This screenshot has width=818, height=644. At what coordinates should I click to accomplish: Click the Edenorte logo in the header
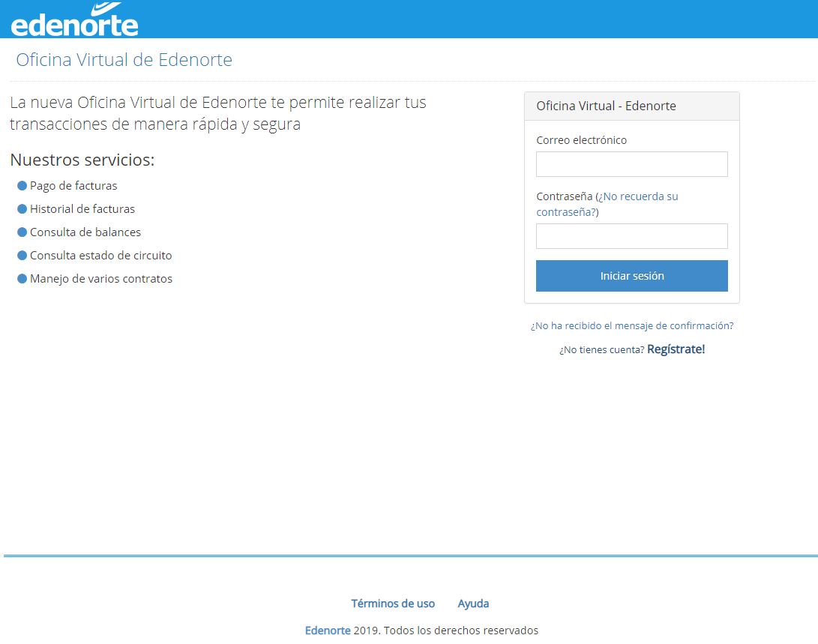click(x=74, y=19)
